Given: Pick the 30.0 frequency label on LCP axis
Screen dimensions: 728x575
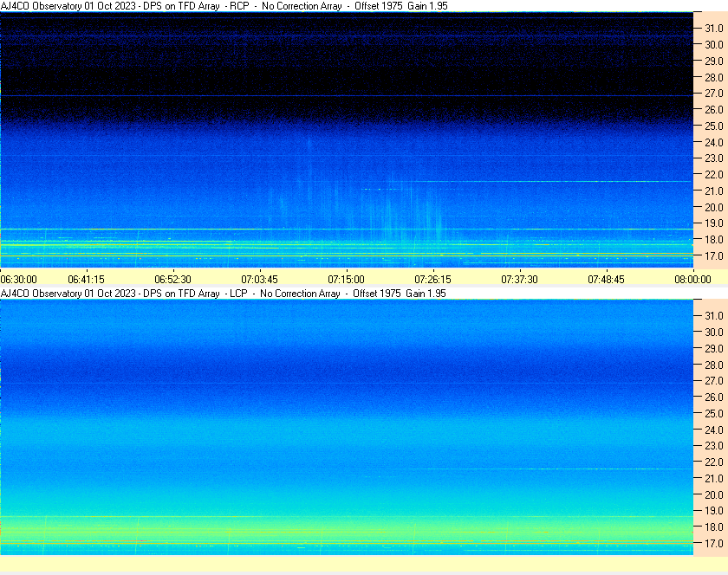Looking at the screenshot, I should tap(714, 332).
